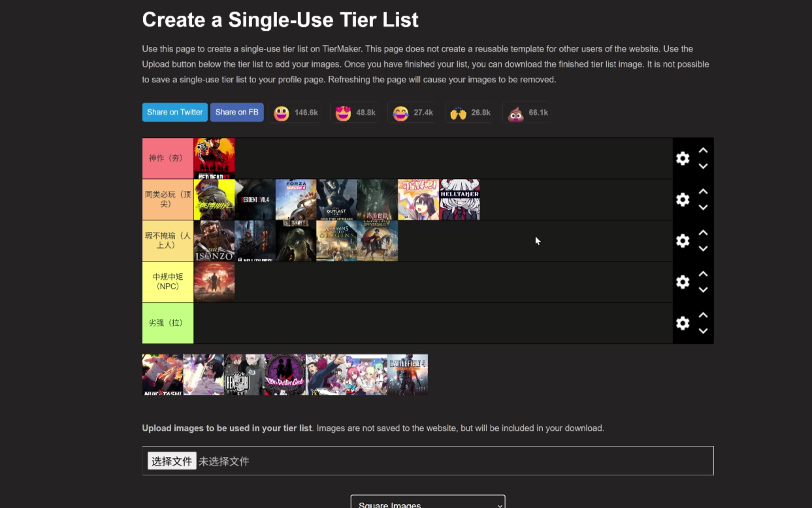Open the Square Images dropdown
Image resolution: width=812 pixels, height=508 pixels.
(x=428, y=502)
